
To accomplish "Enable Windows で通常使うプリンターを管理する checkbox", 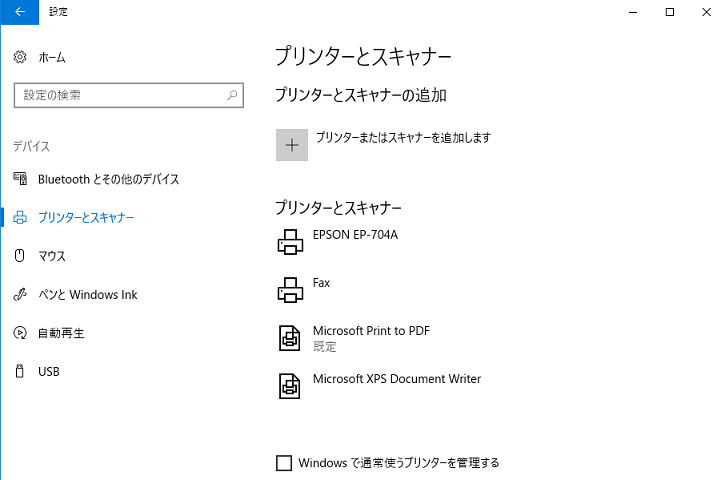I will coord(284,463).
